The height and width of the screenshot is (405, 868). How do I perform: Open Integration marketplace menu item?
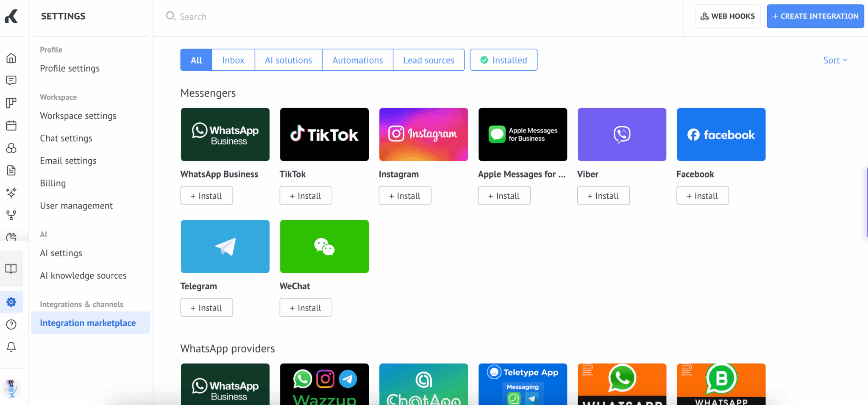click(91, 323)
